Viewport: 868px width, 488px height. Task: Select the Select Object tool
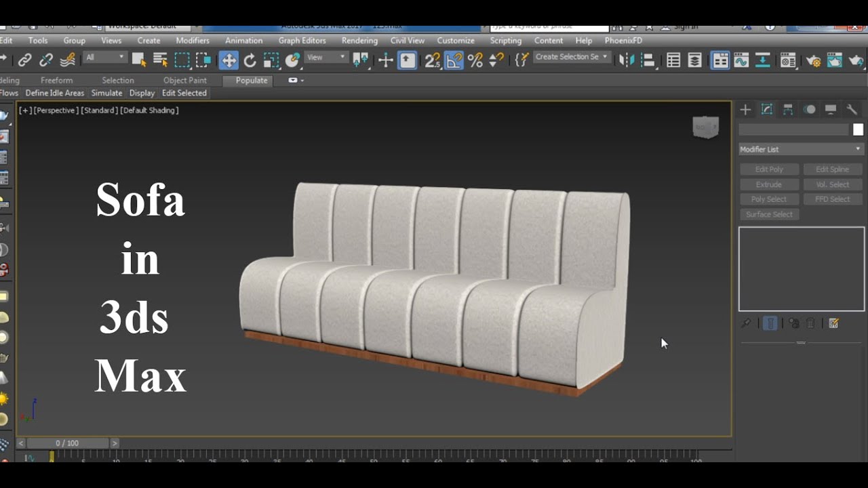139,60
